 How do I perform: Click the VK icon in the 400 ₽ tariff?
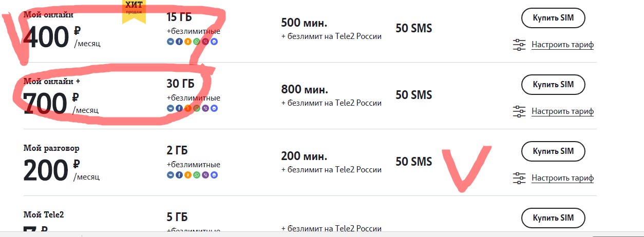point(170,42)
